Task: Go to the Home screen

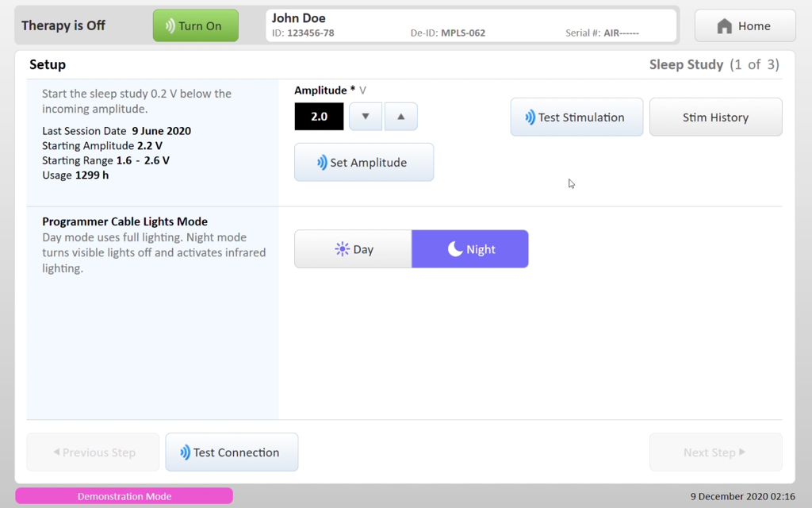Action: (745, 25)
